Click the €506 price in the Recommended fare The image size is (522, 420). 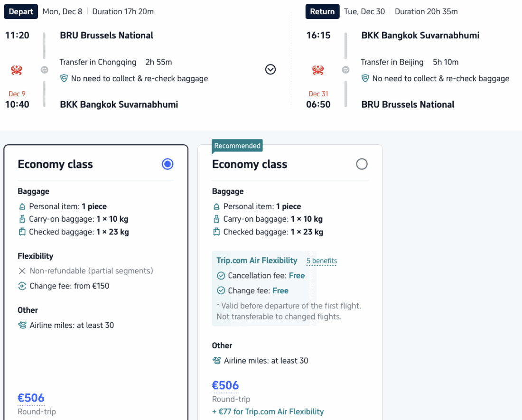[225, 385]
